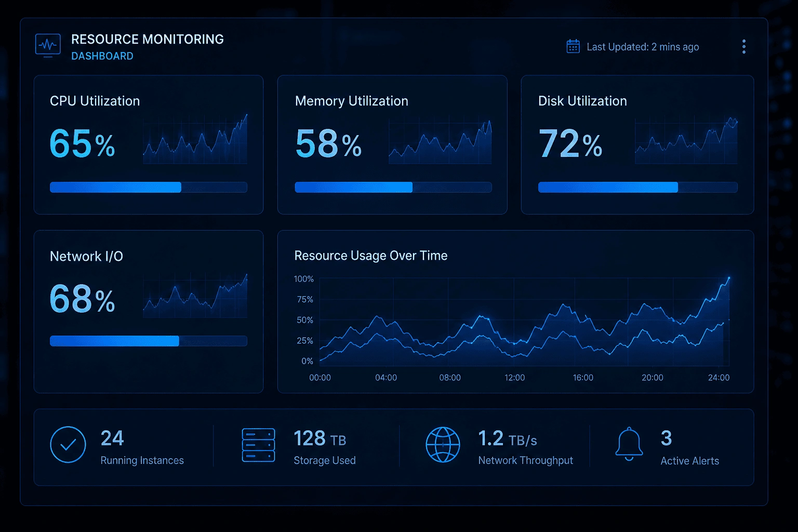Click the 12:00 time axis label
The width and height of the screenshot is (798, 532).
coord(515,378)
